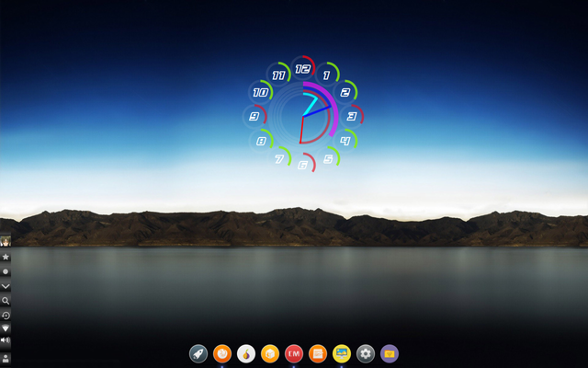Click the number 4 on clock widget
588x368 pixels.
pos(345,141)
